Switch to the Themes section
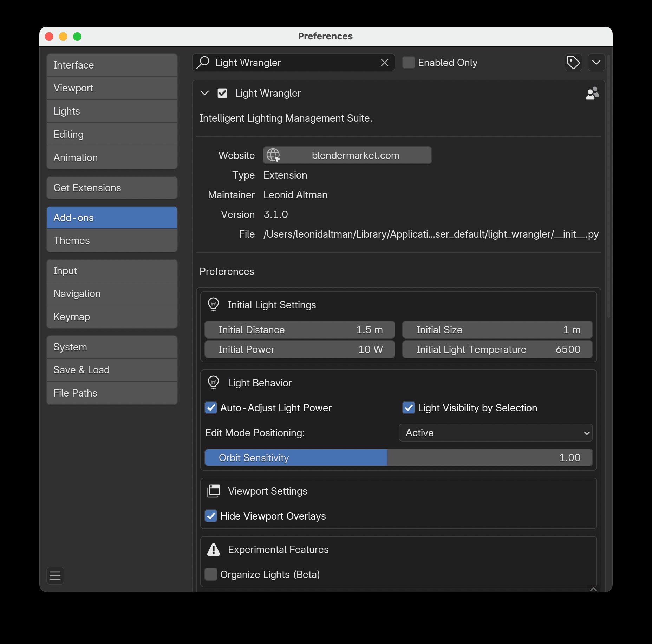Image resolution: width=652 pixels, height=644 pixels. coord(112,240)
